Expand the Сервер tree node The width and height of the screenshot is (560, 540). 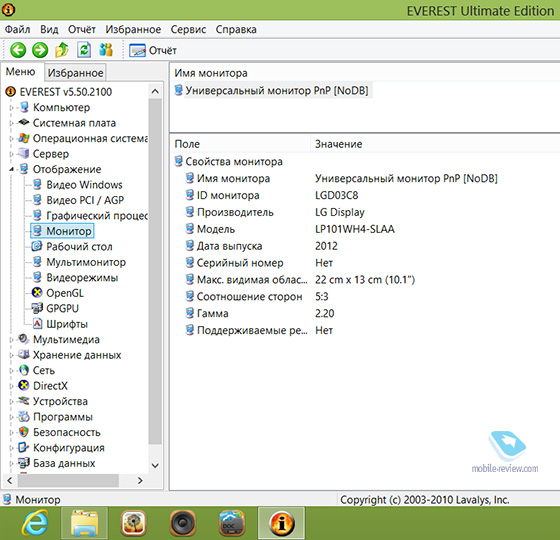(11, 154)
